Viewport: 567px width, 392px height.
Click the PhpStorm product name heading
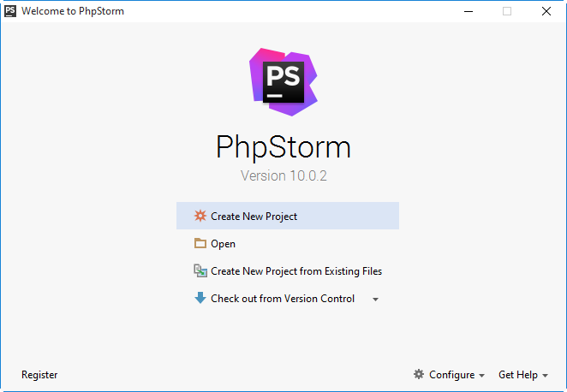283,147
